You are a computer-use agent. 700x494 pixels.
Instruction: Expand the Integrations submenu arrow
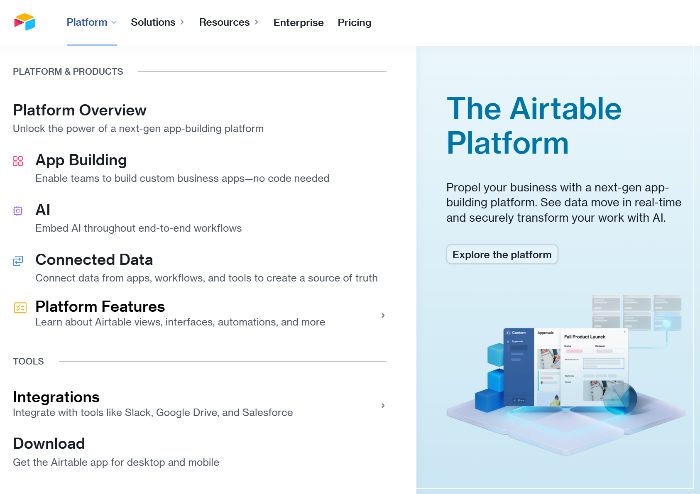coord(383,406)
